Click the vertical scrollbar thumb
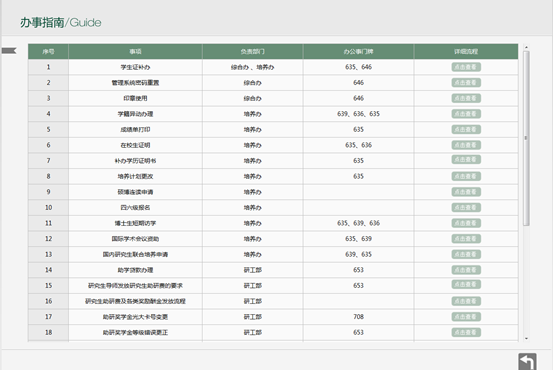Viewport: 553px width, 370px height. [526, 138]
